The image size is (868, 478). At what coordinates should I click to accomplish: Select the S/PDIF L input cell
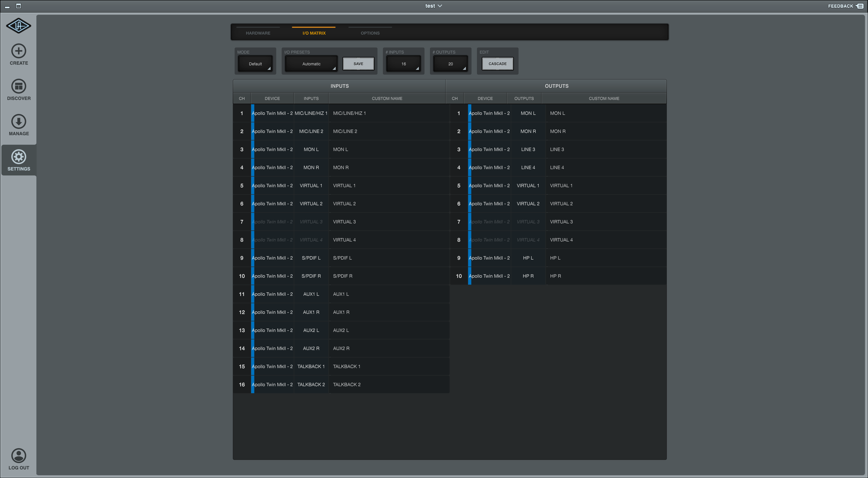pos(311,258)
